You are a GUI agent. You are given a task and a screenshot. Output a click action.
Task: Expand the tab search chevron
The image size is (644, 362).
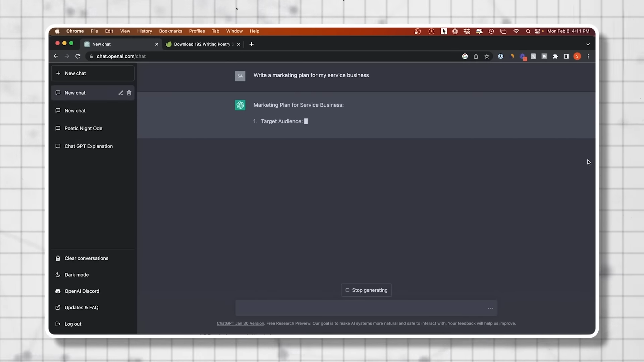[x=588, y=44]
